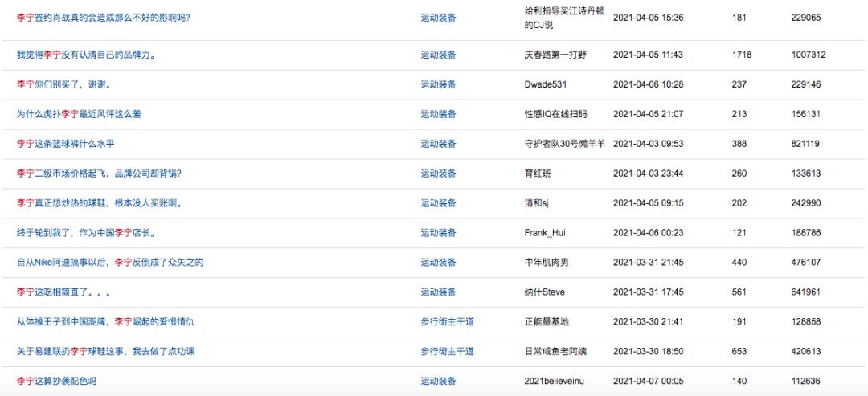Click date 2021-04-06 00:23
The height and width of the screenshot is (396, 868).
(x=649, y=233)
